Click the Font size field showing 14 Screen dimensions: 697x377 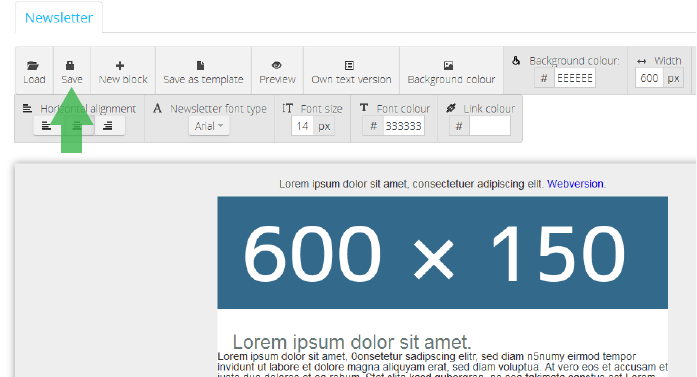(303, 126)
